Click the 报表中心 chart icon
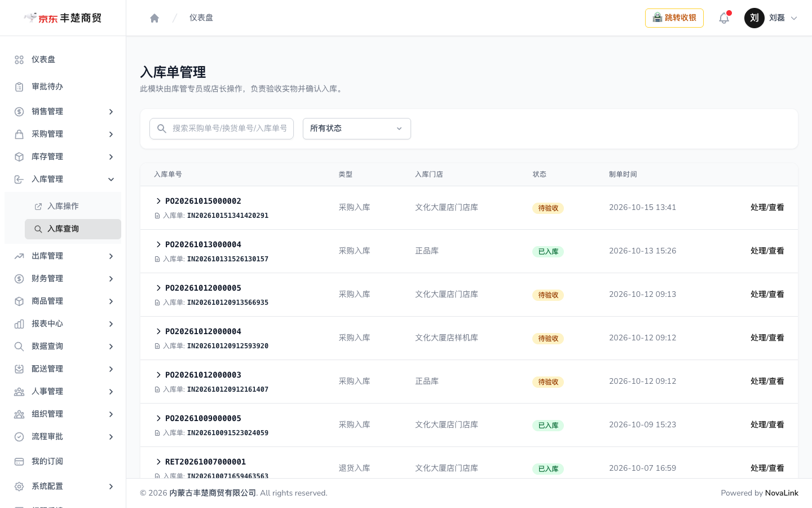The height and width of the screenshot is (508, 812). (x=19, y=324)
